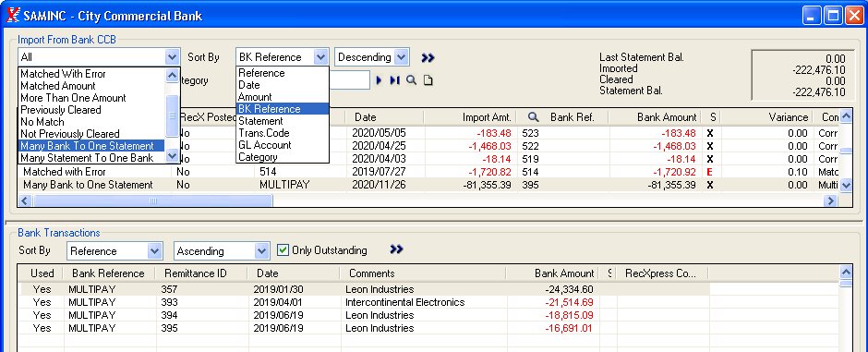Screen dimensions: 868x352
Task: Click the magnifier icon in Bank Ref. header
Action: (x=533, y=117)
